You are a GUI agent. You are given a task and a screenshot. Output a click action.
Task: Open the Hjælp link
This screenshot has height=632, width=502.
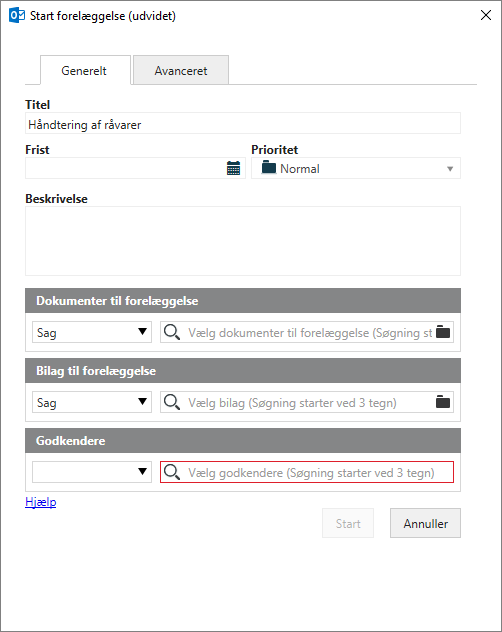(40, 502)
